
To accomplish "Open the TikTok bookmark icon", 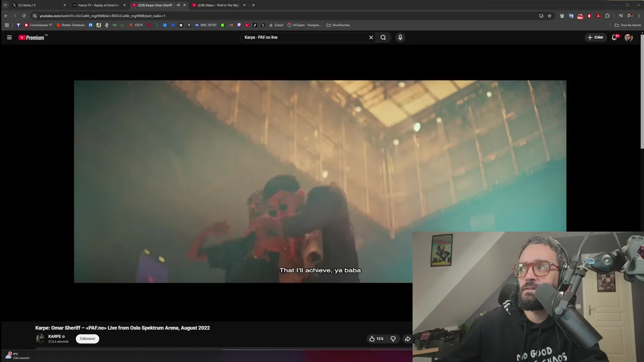I will [255, 25].
